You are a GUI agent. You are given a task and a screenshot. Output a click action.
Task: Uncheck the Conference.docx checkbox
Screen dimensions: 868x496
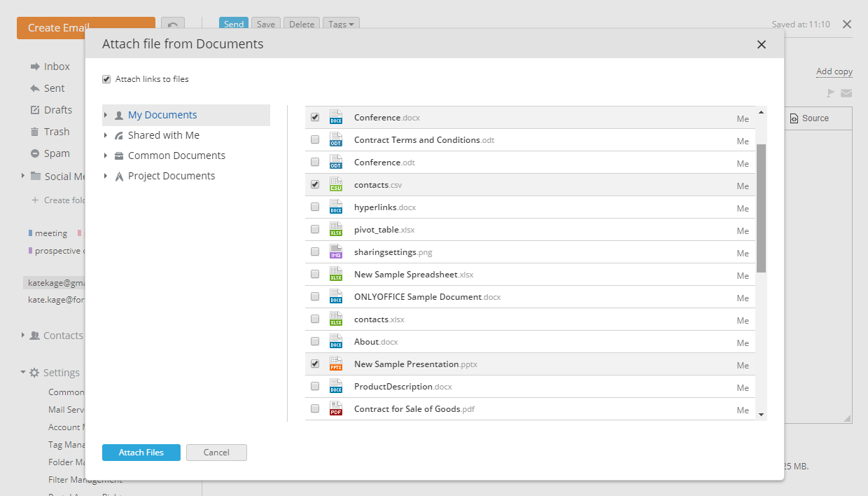click(315, 117)
